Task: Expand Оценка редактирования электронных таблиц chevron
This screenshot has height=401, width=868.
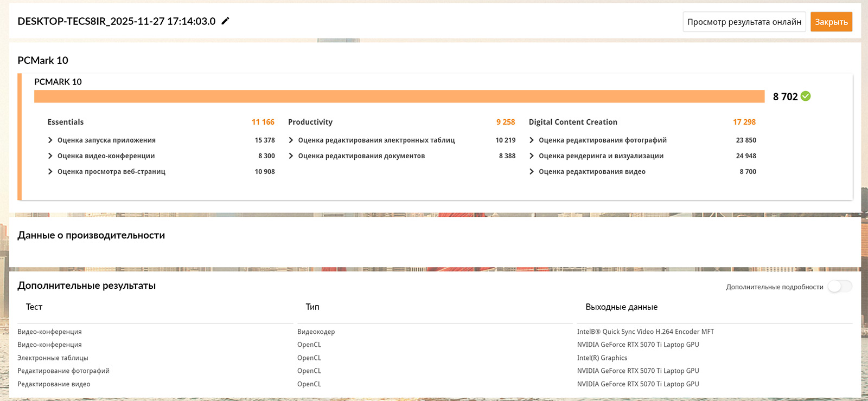Action: pyautogui.click(x=291, y=140)
